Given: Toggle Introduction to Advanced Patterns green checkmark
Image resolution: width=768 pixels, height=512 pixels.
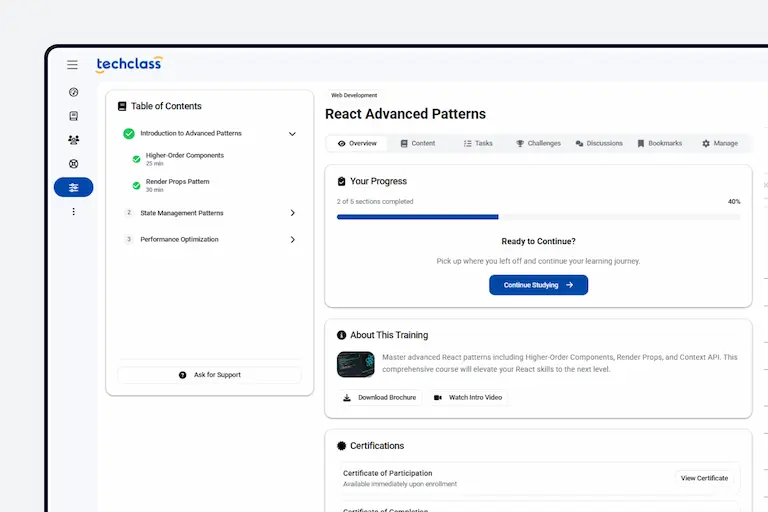Looking at the screenshot, I should (x=129, y=134).
